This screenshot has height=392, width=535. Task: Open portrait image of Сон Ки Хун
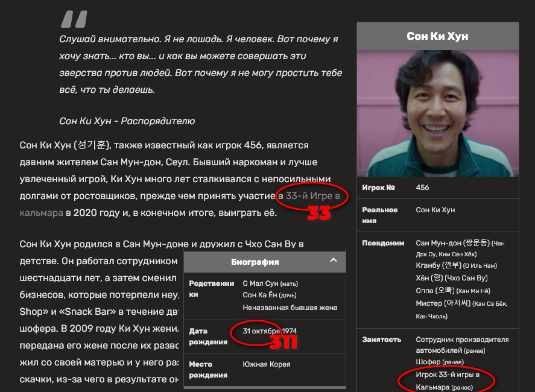point(438,113)
